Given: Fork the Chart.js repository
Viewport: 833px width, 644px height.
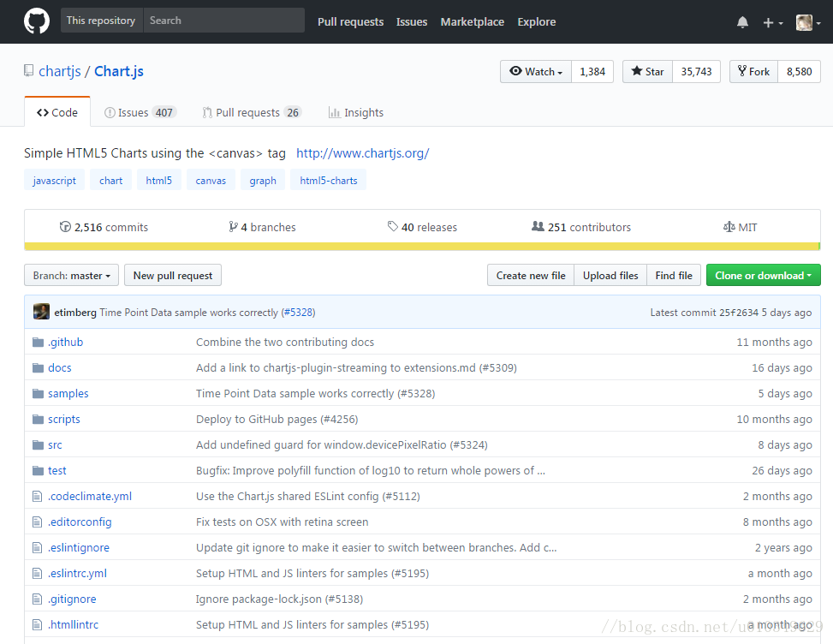Looking at the screenshot, I should 754,72.
